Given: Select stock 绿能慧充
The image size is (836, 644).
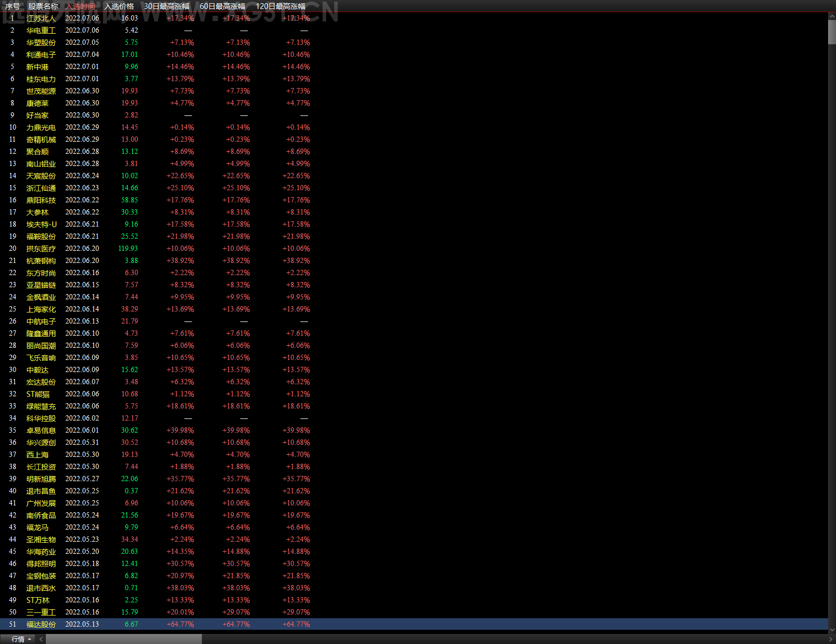Looking at the screenshot, I should (x=41, y=406).
